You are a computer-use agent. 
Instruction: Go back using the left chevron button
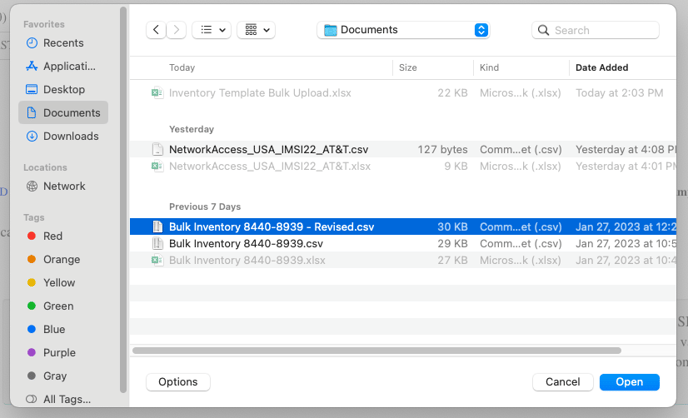[x=156, y=30]
